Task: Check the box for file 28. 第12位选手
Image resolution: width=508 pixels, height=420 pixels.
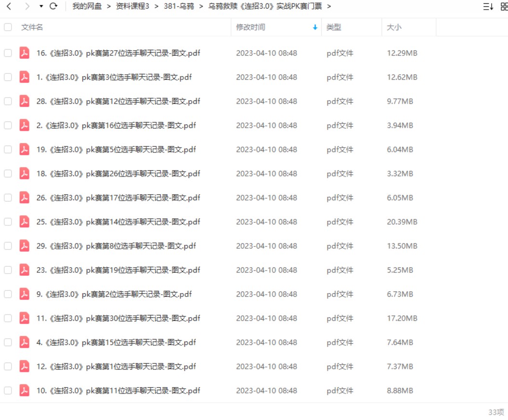Action: [x=8, y=101]
